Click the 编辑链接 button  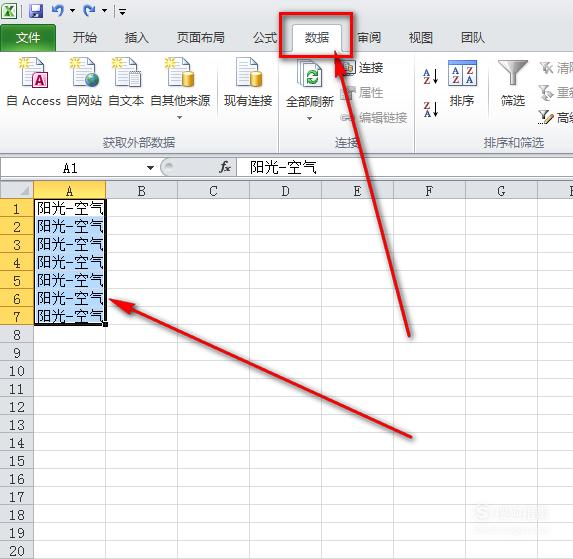tap(374, 118)
